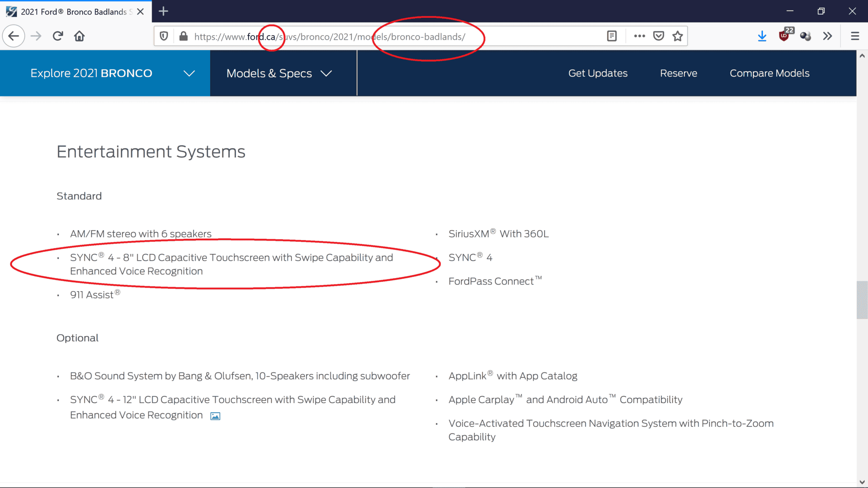Screen dimensions: 868x488
Task: View image for SYNC 4 12" touchscreen
Action: tap(215, 416)
